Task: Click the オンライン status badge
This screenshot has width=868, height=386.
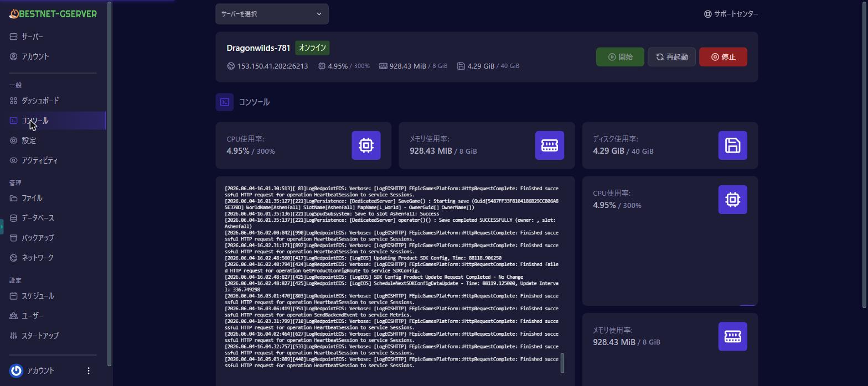Action: (312, 48)
